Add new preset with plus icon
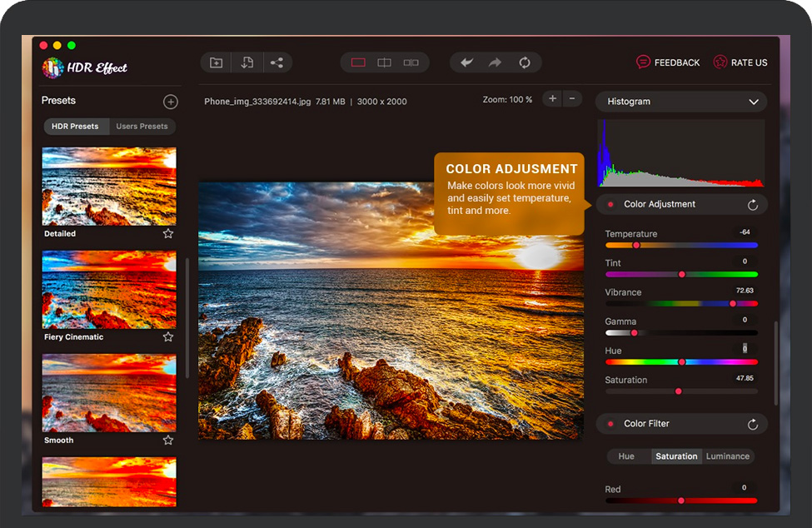 pyautogui.click(x=171, y=102)
